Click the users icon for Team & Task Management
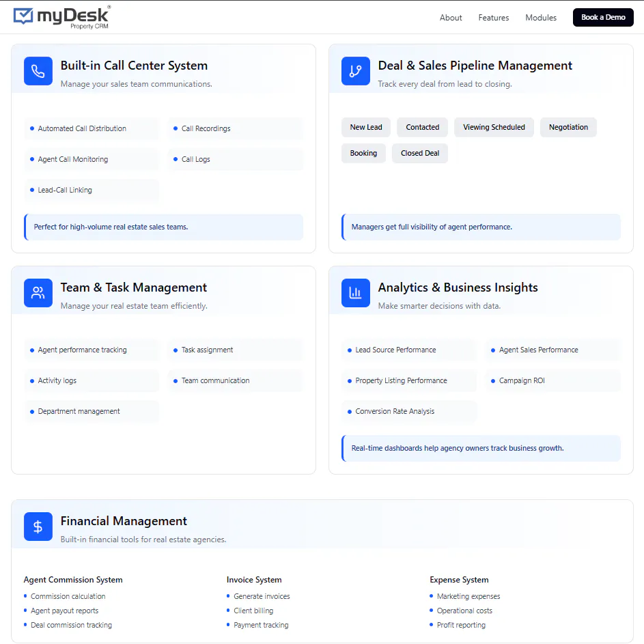 38,293
